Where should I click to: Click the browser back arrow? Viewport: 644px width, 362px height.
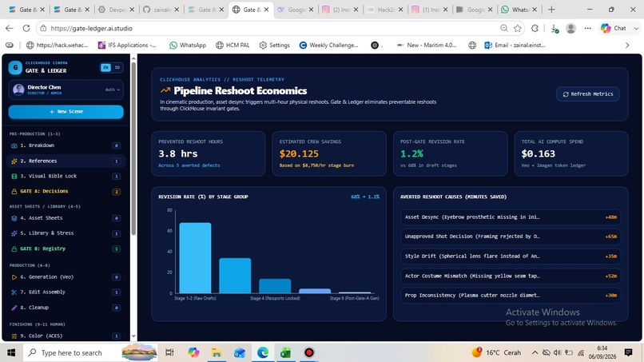tap(10, 28)
